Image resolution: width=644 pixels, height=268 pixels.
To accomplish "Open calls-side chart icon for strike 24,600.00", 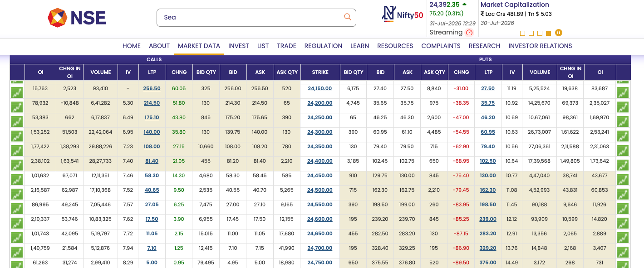I will 17,223.
